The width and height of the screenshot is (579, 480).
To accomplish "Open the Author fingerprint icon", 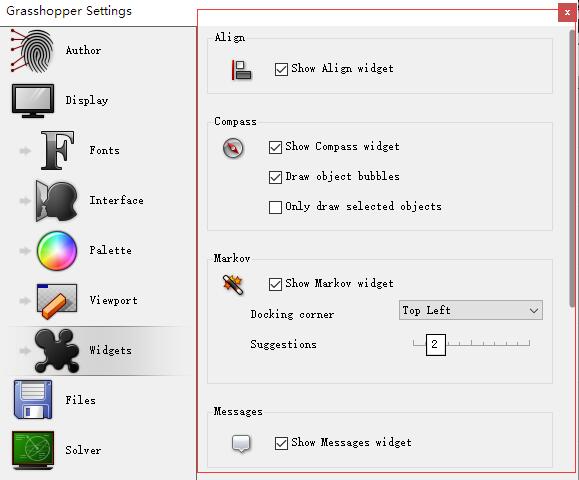I will (32, 51).
